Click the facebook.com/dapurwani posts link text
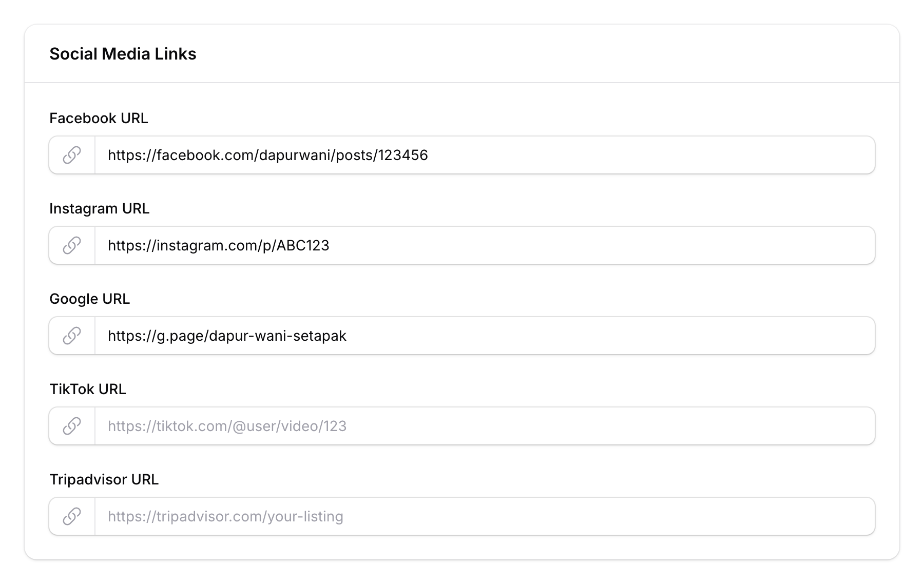Viewport: 924px width, 584px height. (269, 155)
